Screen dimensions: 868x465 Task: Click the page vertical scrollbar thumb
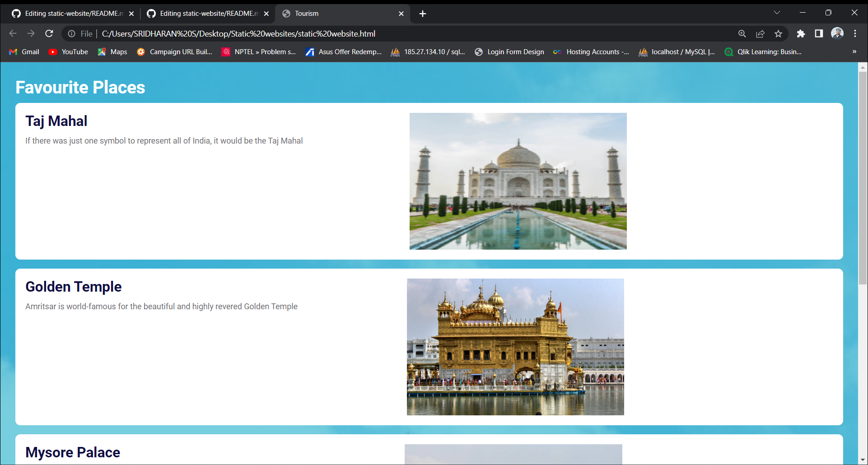tap(863, 178)
